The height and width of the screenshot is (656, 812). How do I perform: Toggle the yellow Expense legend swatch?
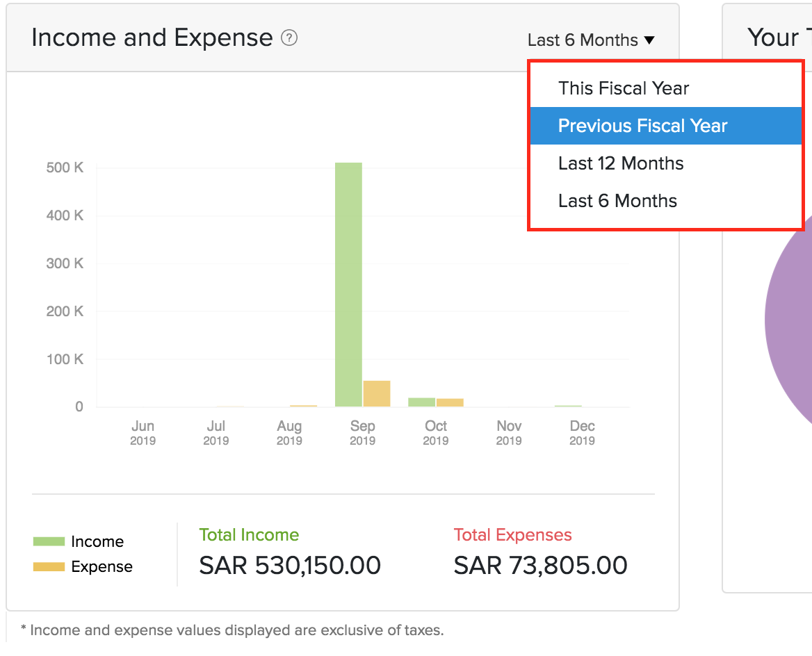[49, 567]
